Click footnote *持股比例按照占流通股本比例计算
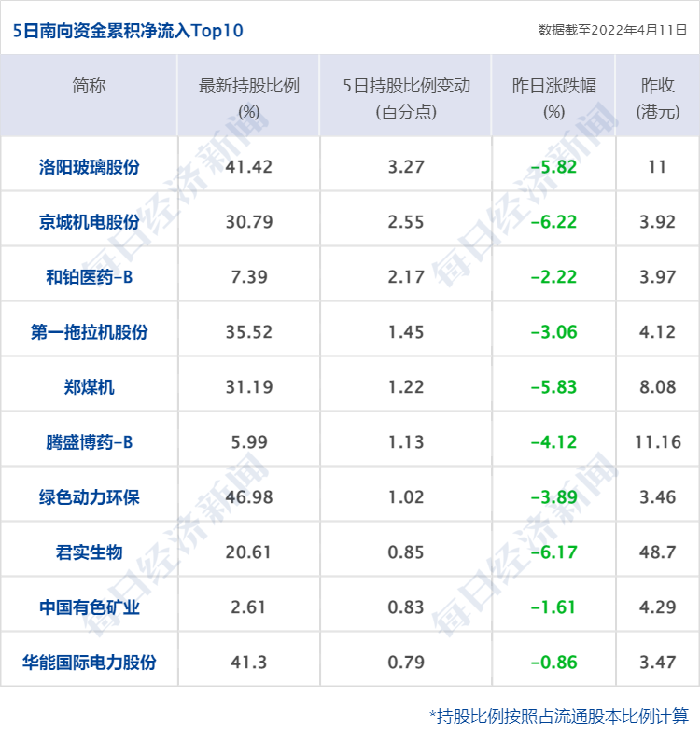The height and width of the screenshot is (740, 700). pos(559,716)
